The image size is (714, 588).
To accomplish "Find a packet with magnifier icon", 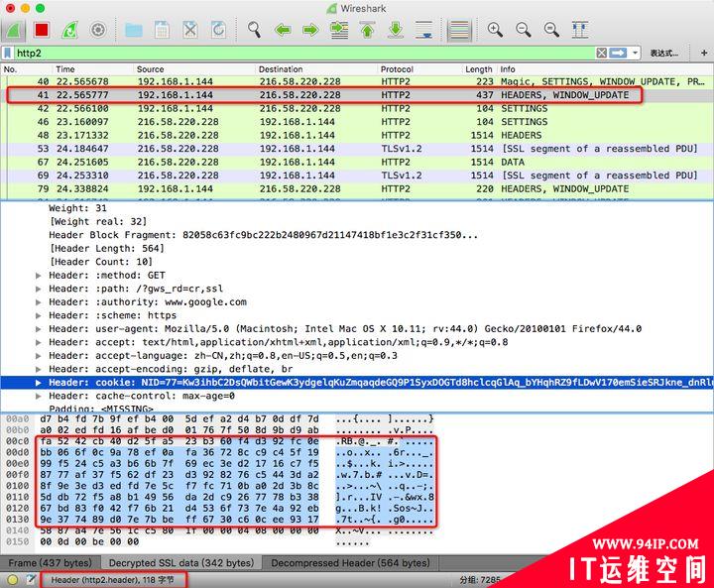I will (x=254, y=30).
